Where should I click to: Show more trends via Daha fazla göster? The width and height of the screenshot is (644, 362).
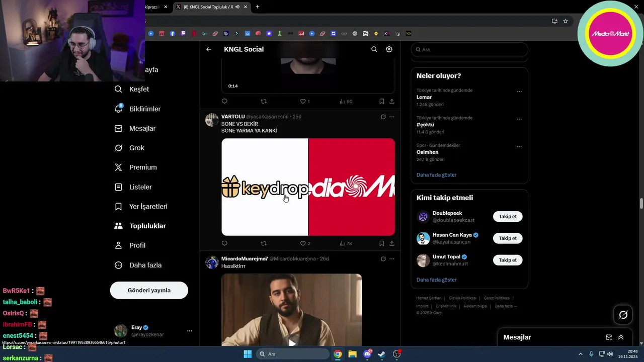click(x=436, y=175)
